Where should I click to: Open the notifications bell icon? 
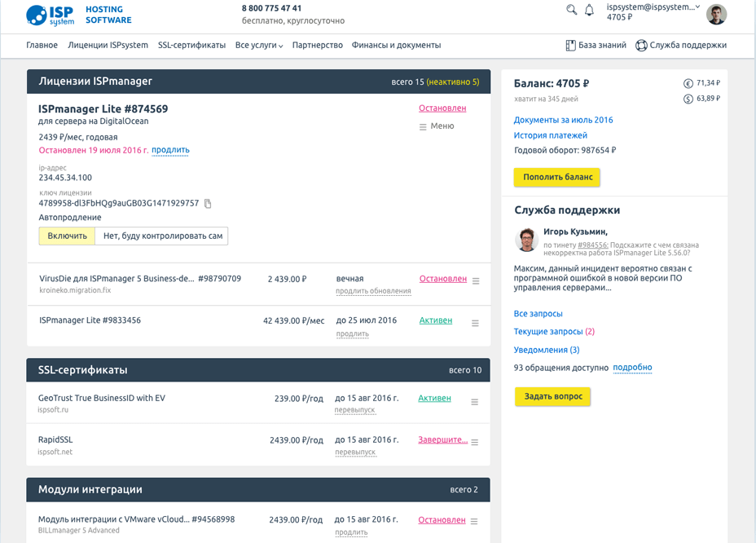click(589, 10)
